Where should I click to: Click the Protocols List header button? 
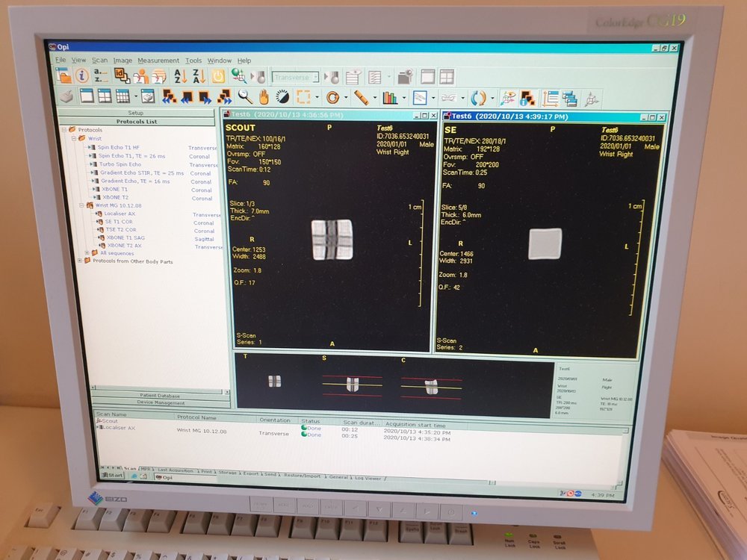click(x=137, y=122)
